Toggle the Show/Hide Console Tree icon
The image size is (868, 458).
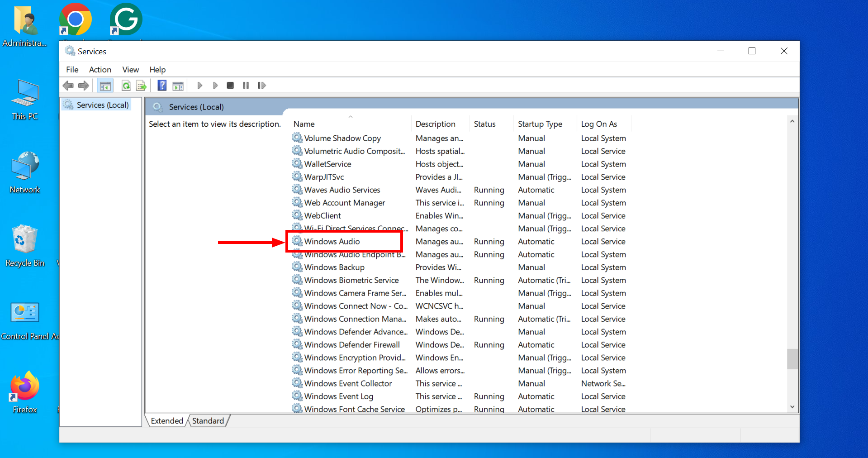click(105, 85)
